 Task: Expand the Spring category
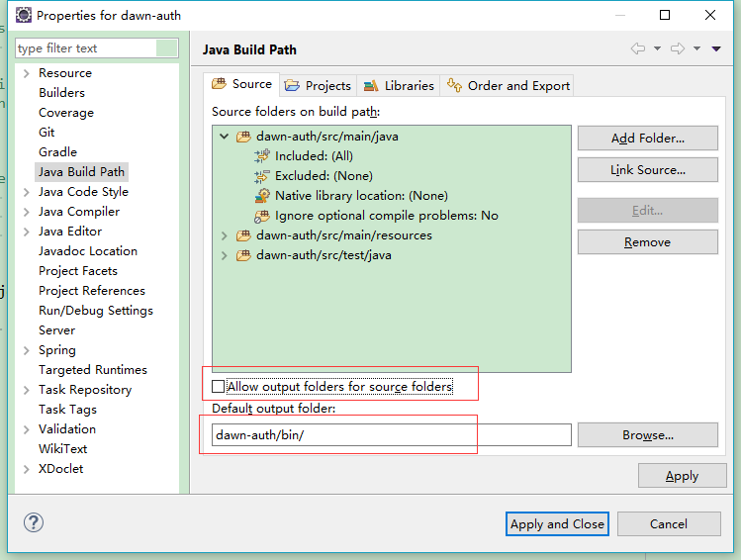click(x=27, y=350)
